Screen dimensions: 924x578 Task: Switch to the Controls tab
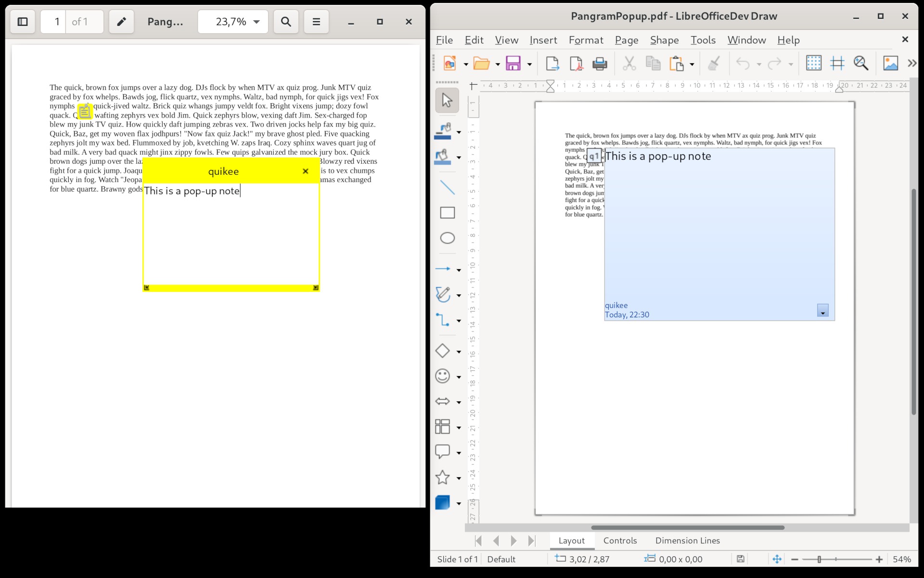(618, 540)
